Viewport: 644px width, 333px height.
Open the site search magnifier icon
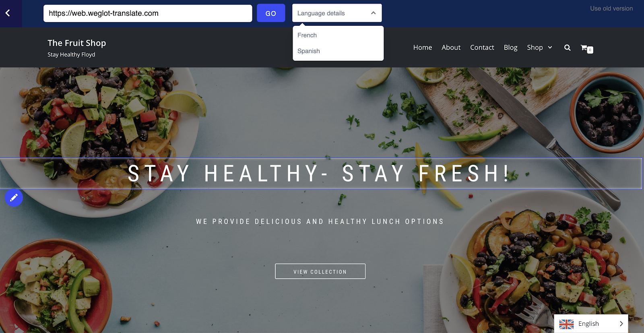(x=567, y=48)
